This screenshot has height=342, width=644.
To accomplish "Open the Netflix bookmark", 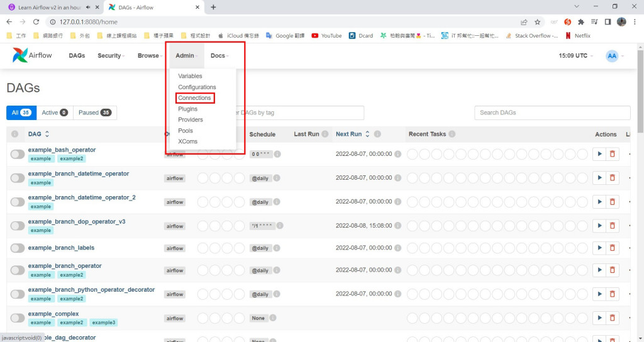I will (578, 36).
